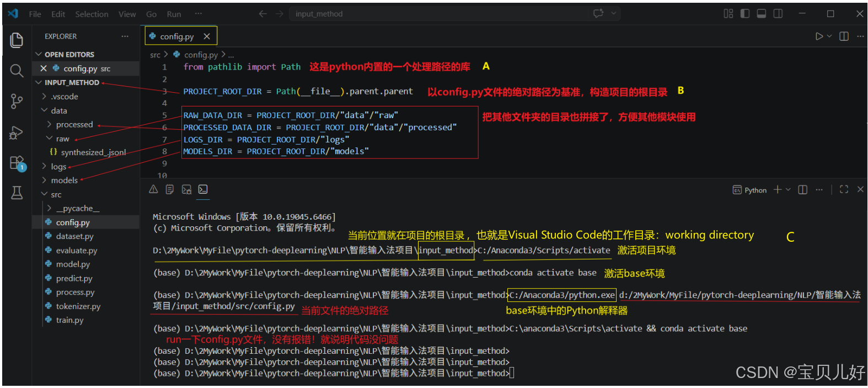868x388 pixels.
Task: Open the Explorer view in activity bar
Action: tap(17, 40)
